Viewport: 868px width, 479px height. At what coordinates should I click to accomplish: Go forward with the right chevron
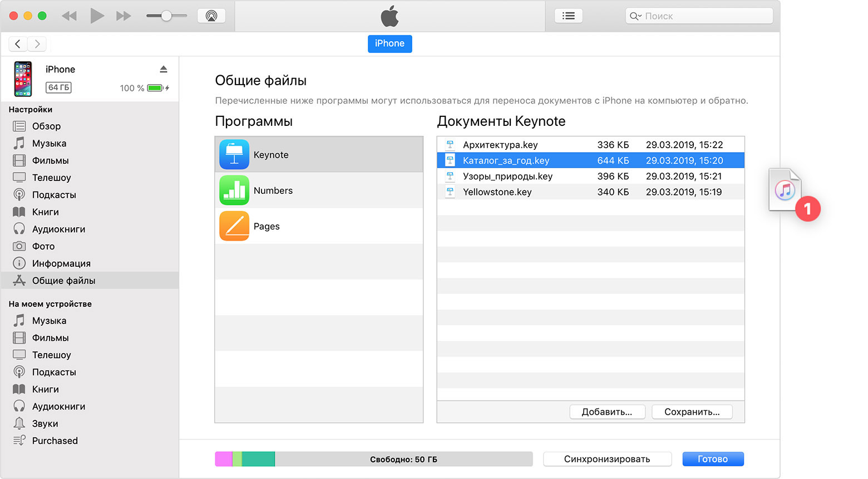tap(37, 43)
